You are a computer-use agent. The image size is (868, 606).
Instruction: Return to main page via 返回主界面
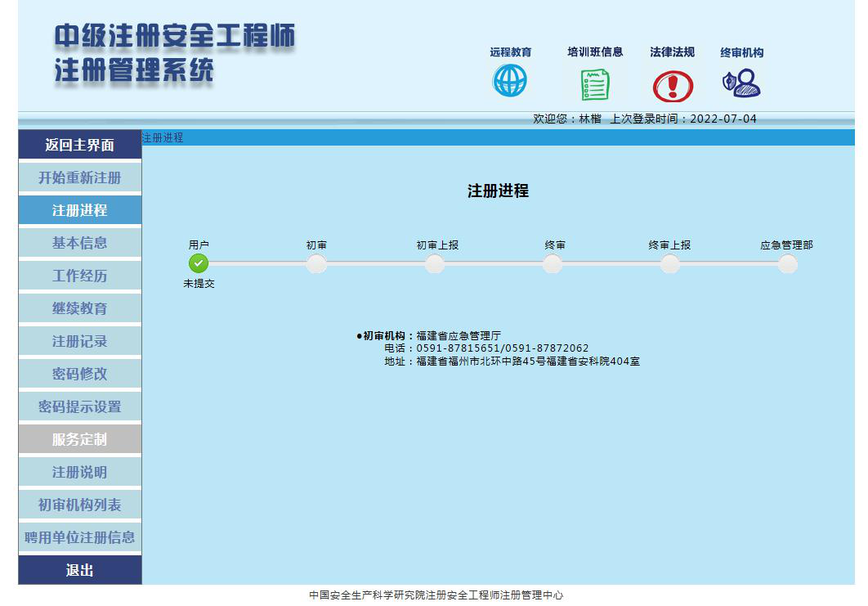79,146
